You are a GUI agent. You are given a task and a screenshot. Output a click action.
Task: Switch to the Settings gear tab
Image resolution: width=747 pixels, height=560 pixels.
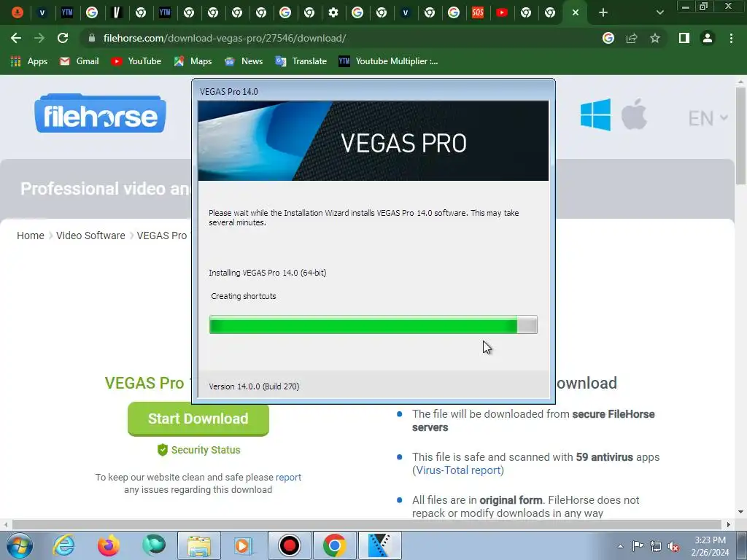click(333, 13)
